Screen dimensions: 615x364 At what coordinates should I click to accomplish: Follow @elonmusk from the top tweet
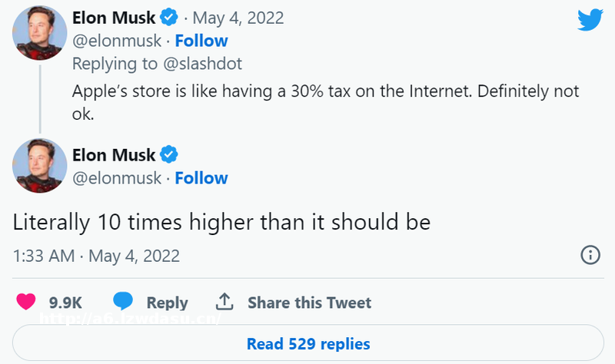(201, 41)
